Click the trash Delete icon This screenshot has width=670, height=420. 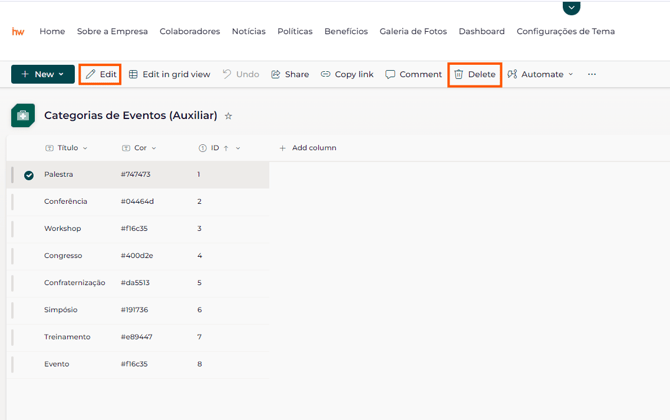click(459, 75)
